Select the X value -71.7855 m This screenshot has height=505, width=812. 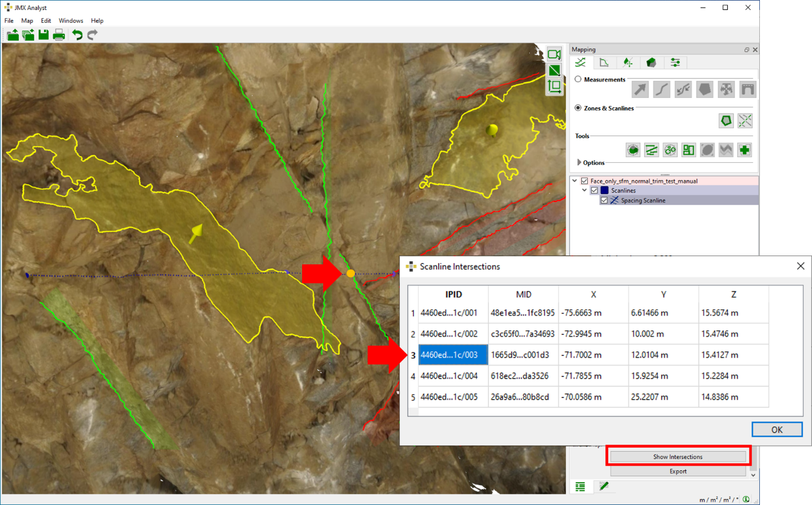coord(594,376)
